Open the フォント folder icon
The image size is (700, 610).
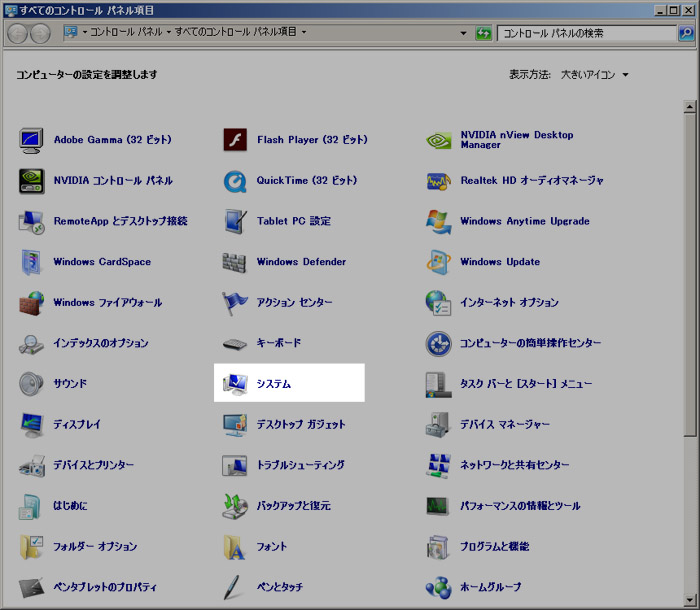[x=235, y=547]
